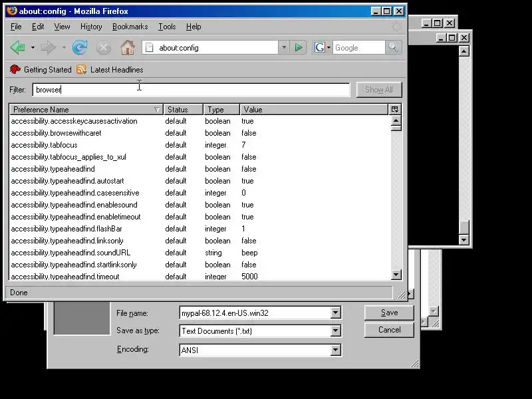Open the File menu
The width and height of the screenshot is (532, 399).
click(x=16, y=27)
